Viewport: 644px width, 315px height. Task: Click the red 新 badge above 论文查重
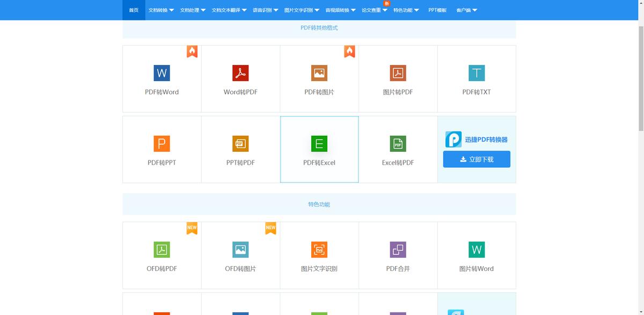click(x=386, y=3)
